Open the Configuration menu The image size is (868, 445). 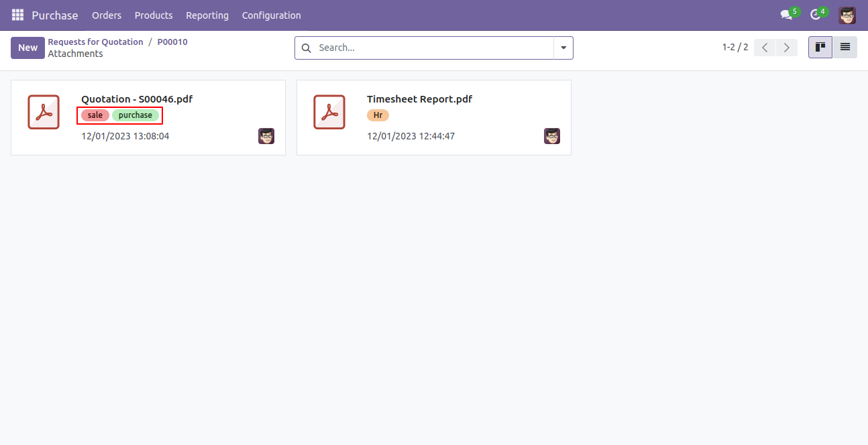[272, 15]
